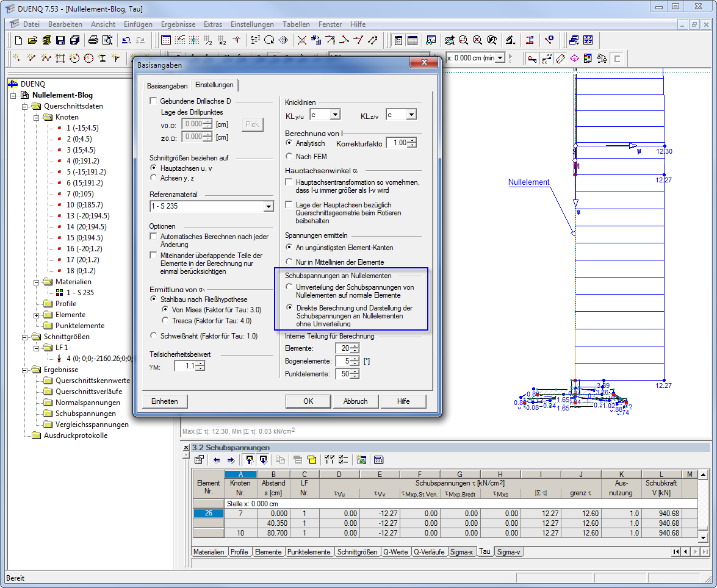
Task: Click the color scale panel icon
Action: click(x=588, y=59)
